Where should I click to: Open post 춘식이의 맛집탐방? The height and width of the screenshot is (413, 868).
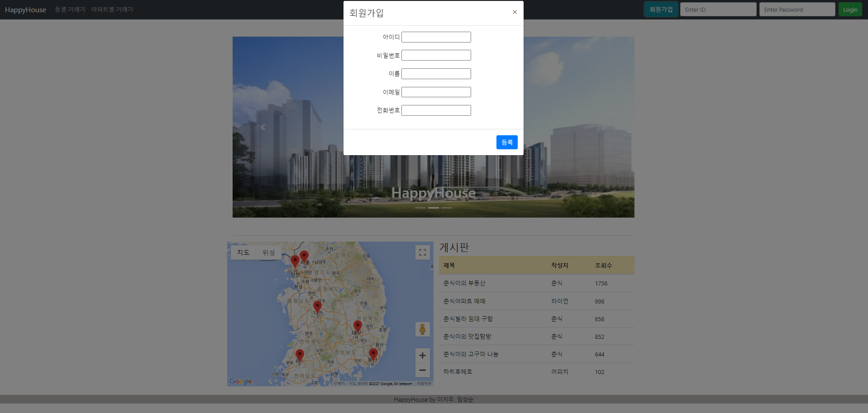467,337
